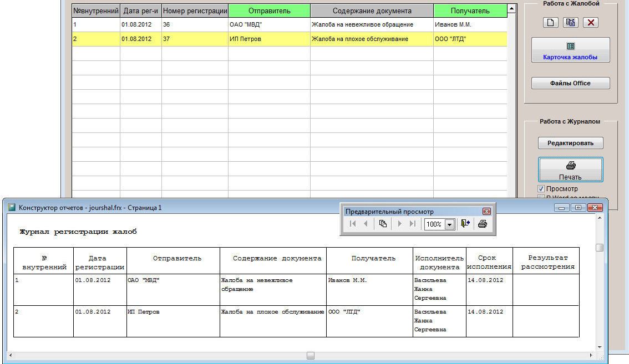Screen dimensions: 629x364
Task: Go to next page in preview
Action: click(x=399, y=224)
